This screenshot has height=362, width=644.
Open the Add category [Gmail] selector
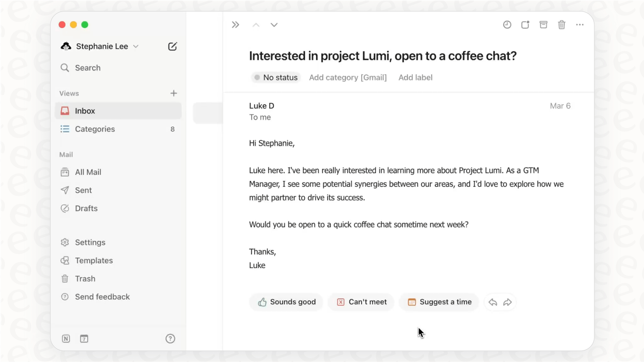point(347,77)
